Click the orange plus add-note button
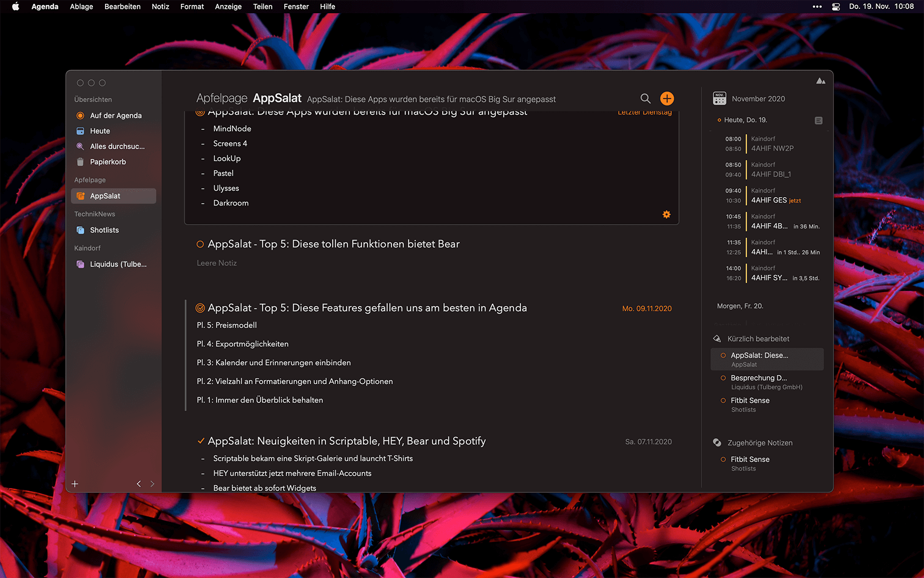 point(667,99)
